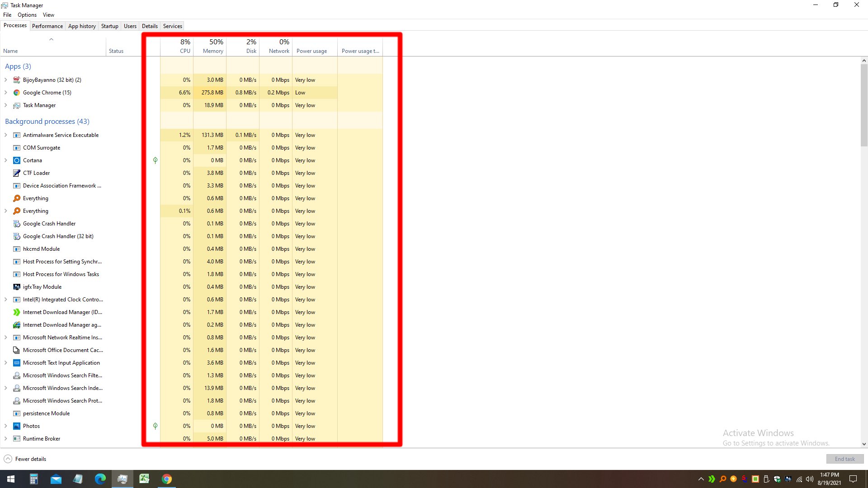This screenshot has width=868, height=488.
Task: Open Chrome from the taskbar
Action: (x=167, y=479)
